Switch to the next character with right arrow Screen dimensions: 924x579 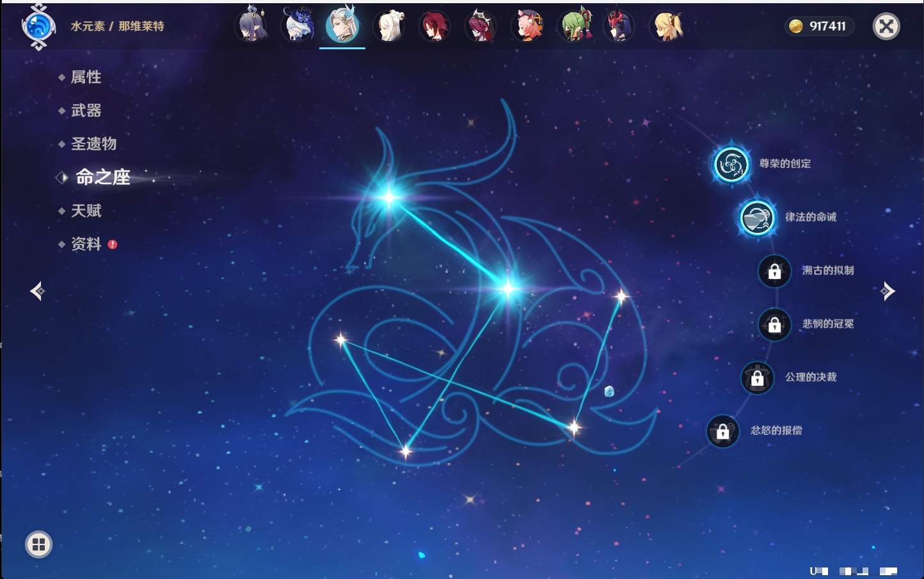[887, 291]
